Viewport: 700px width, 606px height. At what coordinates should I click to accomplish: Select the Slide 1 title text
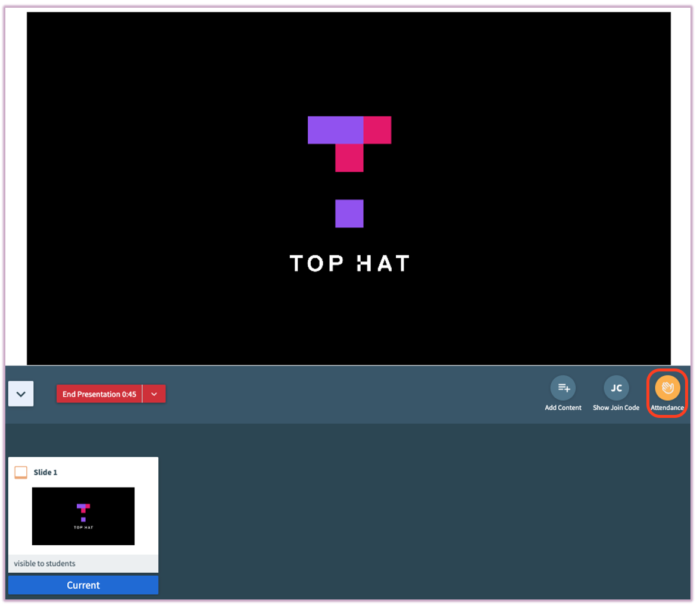pyautogui.click(x=45, y=473)
